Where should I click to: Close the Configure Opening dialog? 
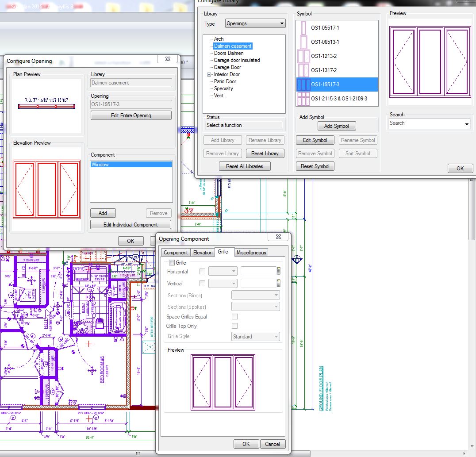pyautogui.click(x=168, y=58)
